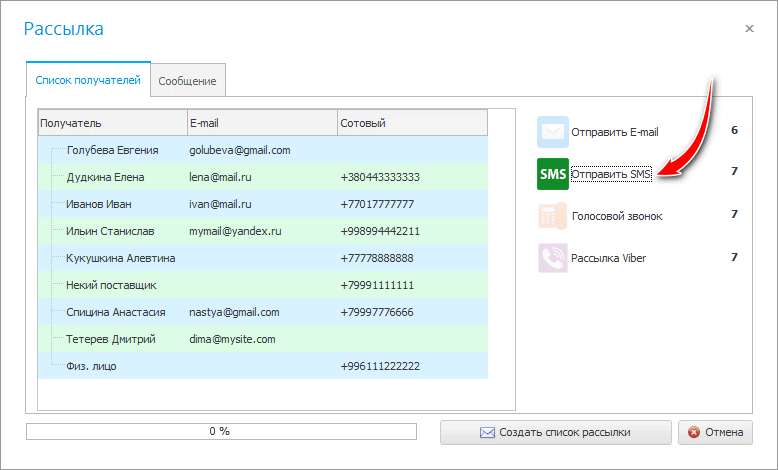This screenshot has height=470, width=778.
Task: Click the green SMS icon
Action: coord(553,174)
